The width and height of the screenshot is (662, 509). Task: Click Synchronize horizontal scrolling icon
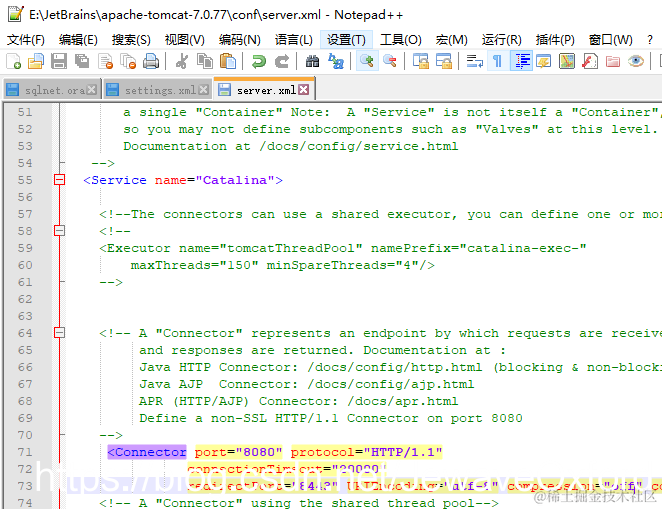(444, 62)
